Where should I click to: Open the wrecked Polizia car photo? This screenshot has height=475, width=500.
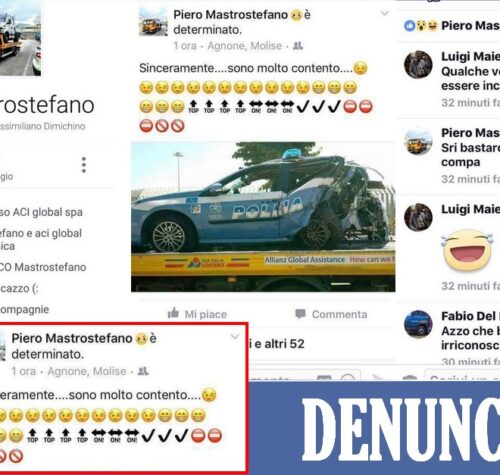[x=263, y=217]
